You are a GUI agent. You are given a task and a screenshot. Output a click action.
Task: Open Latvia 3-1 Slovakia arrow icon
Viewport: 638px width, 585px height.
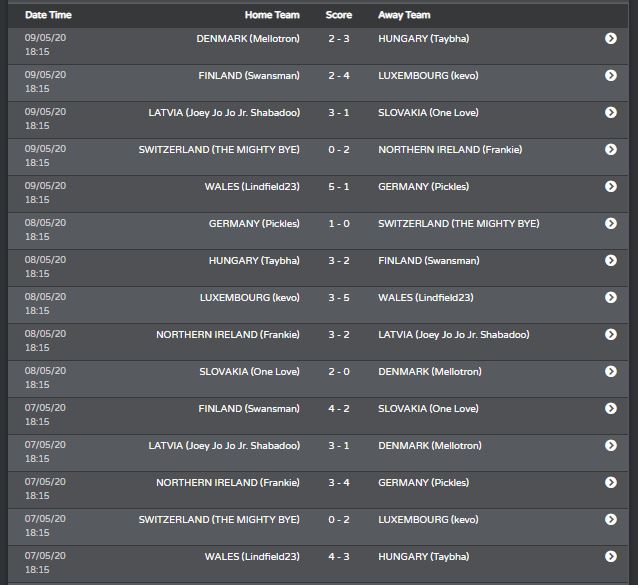(610, 112)
